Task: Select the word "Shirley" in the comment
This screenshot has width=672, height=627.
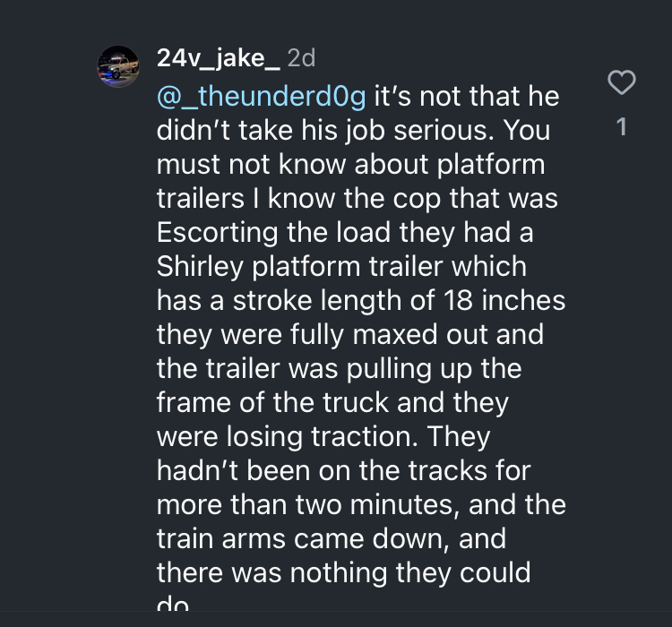Action: tap(200, 267)
